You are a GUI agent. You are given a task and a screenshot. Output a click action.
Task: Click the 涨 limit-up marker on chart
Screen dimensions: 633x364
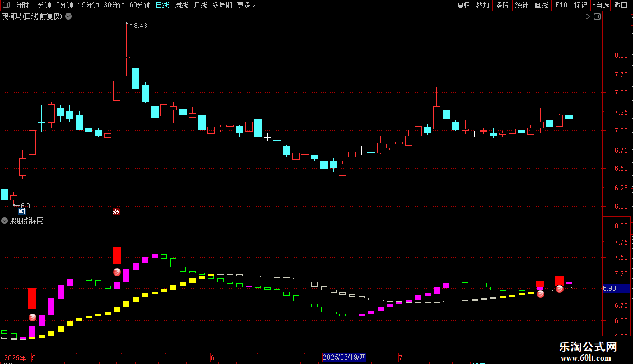[116, 212]
